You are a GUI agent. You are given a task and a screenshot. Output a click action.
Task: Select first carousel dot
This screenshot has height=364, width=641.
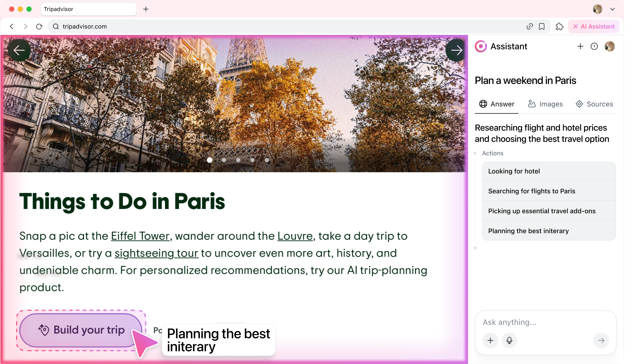209,160
